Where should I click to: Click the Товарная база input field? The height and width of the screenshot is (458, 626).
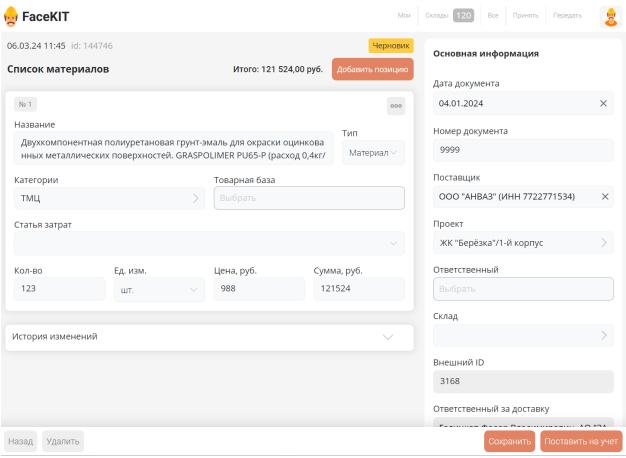pos(308,198)
